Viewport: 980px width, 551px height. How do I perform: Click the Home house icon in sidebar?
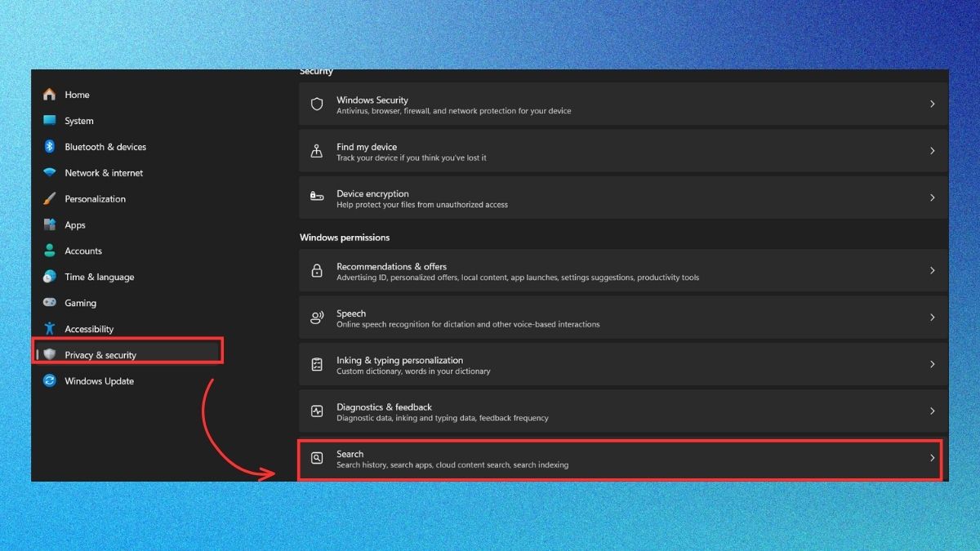click(x=50, y=95)
